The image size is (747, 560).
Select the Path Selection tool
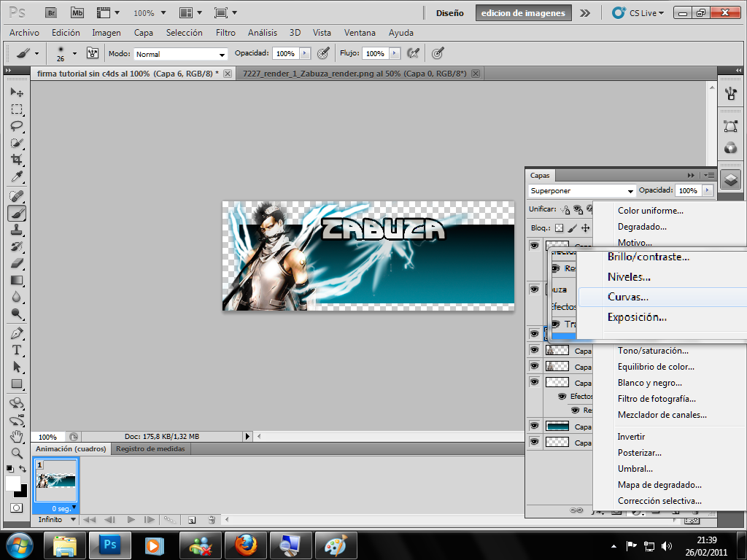[17, 367]
